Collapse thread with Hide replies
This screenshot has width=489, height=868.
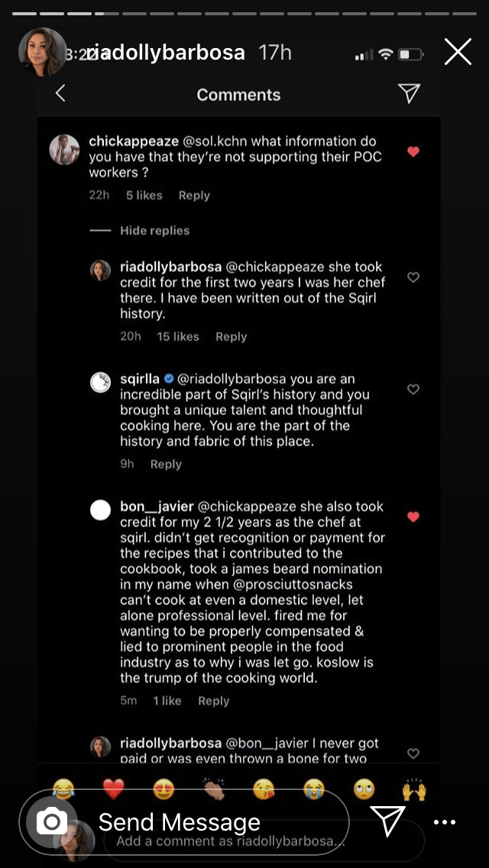(154, 231)
